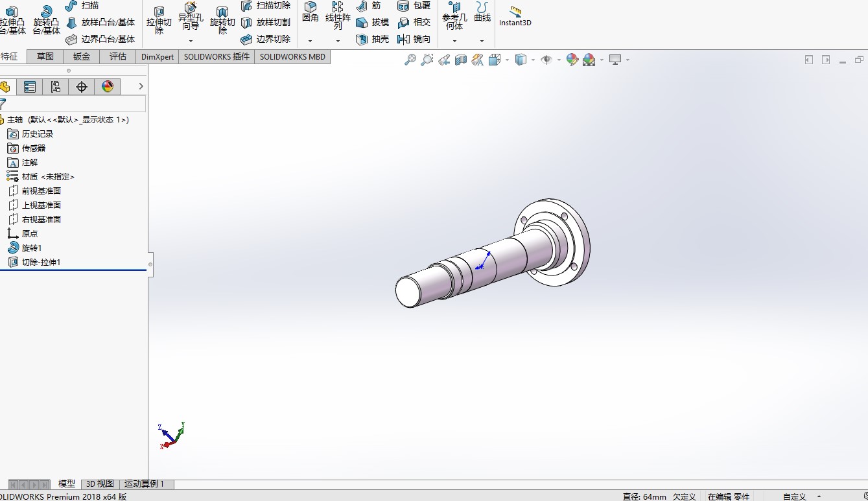The width and height of the screenshot is (868, 501).
Task: Click Zoom to Area view icon
Action: tap(427, 60)
